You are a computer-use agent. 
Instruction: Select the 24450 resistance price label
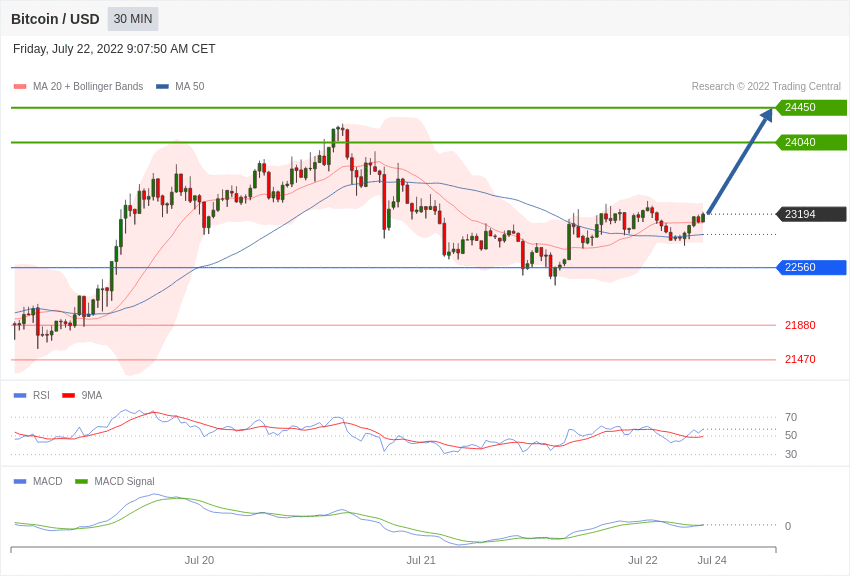(811, 107)
